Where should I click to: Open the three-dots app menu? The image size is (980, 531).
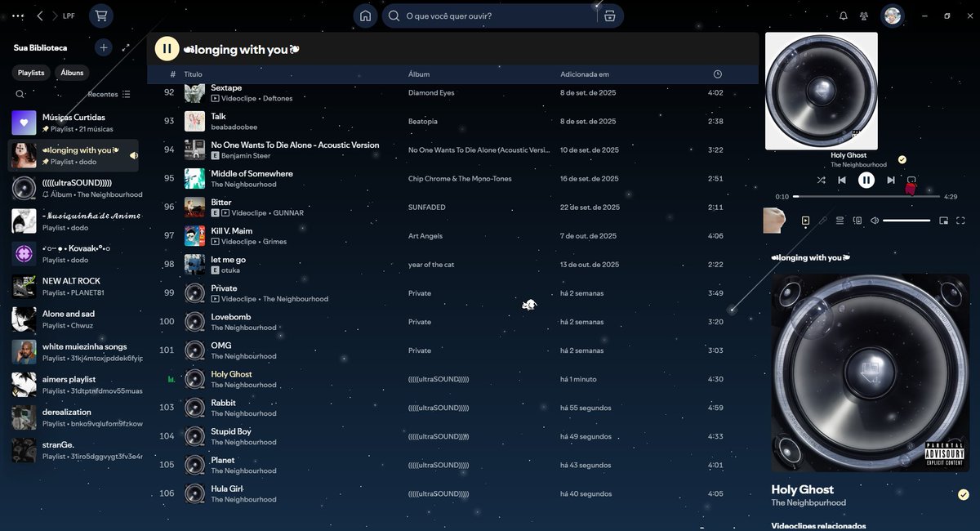tap(18, 16)
